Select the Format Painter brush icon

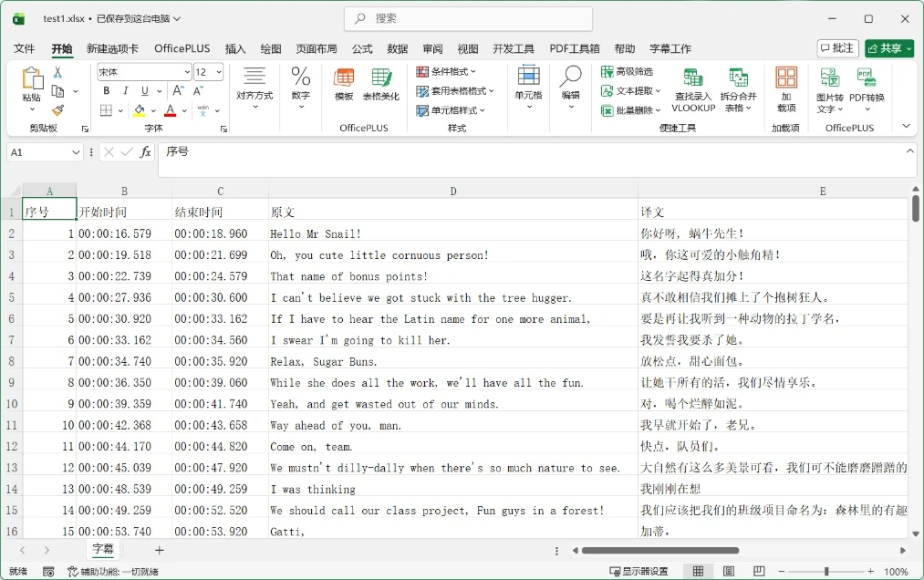click(x=57, y=110)
